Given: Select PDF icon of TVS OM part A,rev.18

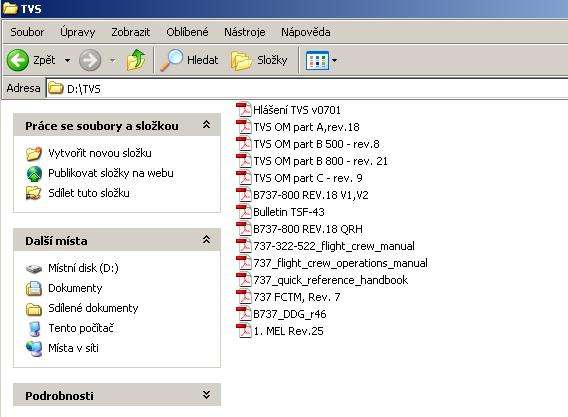Looking at the screenshot, I should [x=244, y=126].
